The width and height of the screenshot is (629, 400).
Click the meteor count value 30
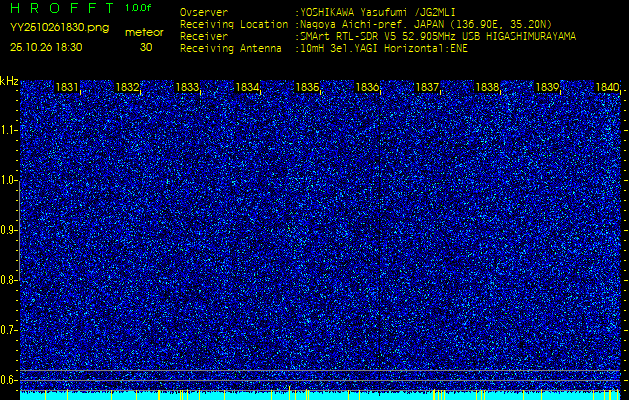point(146,47)
